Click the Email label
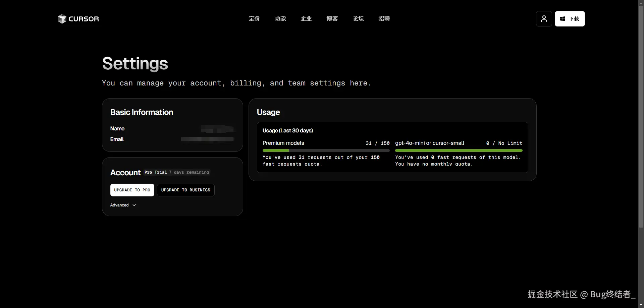 point(117,139)
